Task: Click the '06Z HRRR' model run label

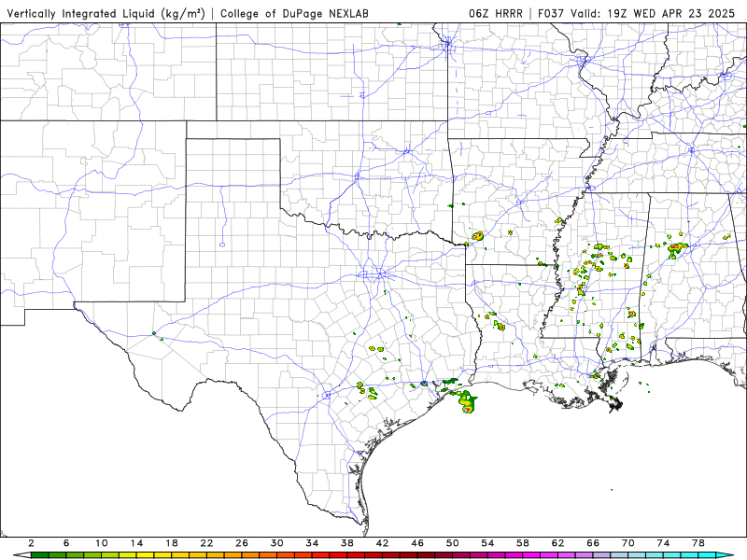Action: 496,13
